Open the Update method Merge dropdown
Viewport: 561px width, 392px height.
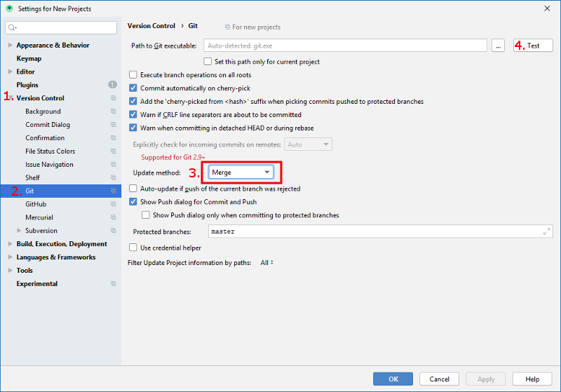[x=241, y=172]
